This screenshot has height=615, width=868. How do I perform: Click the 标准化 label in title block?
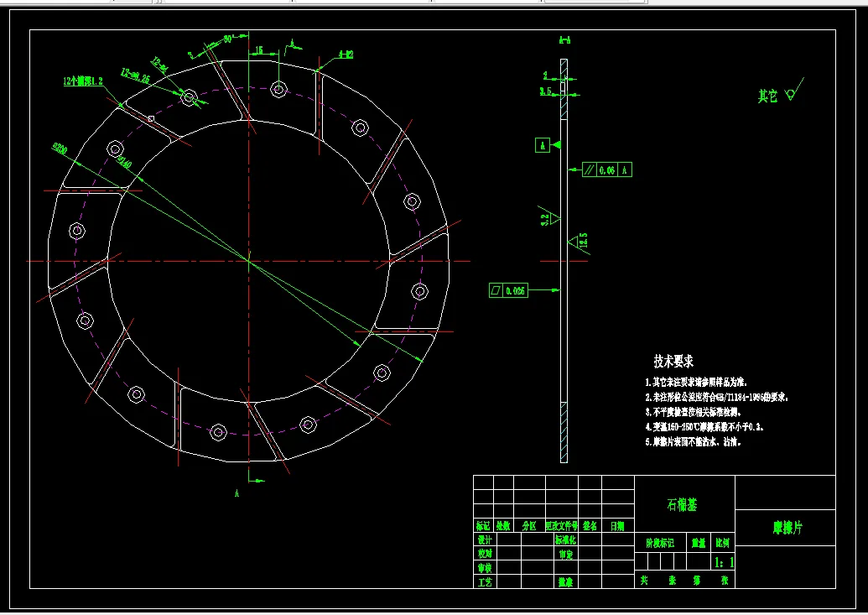coord(565,539)
